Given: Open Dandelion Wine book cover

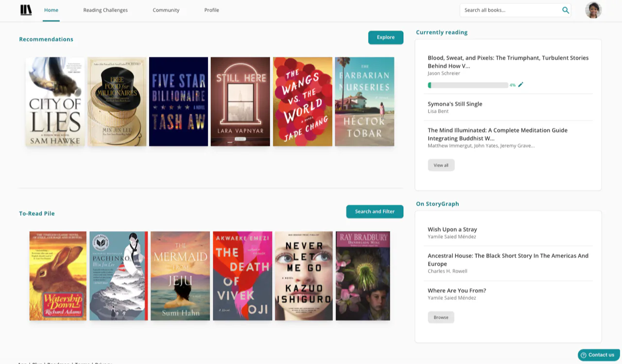Looking at the screenshot, I should 363,276.
